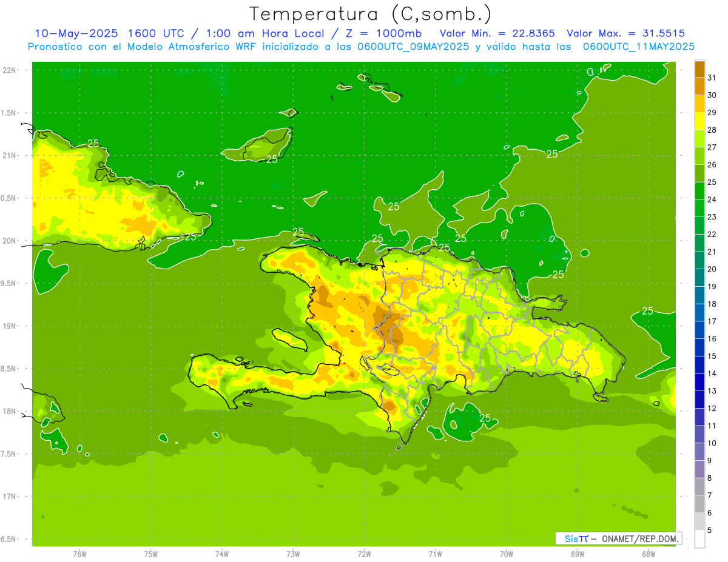Click the "17N" latitude axis label
This screenshot has width=728, height=562.
point(10,497)
